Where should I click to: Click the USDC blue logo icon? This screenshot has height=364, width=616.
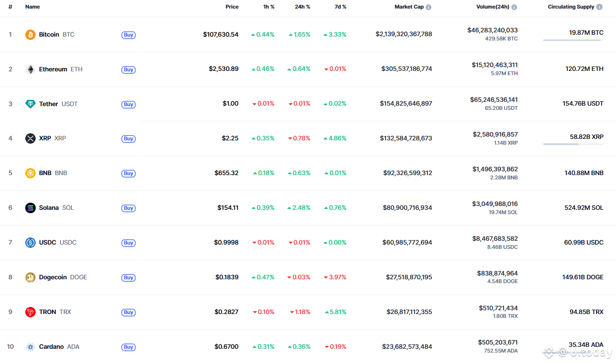point(30,243)
